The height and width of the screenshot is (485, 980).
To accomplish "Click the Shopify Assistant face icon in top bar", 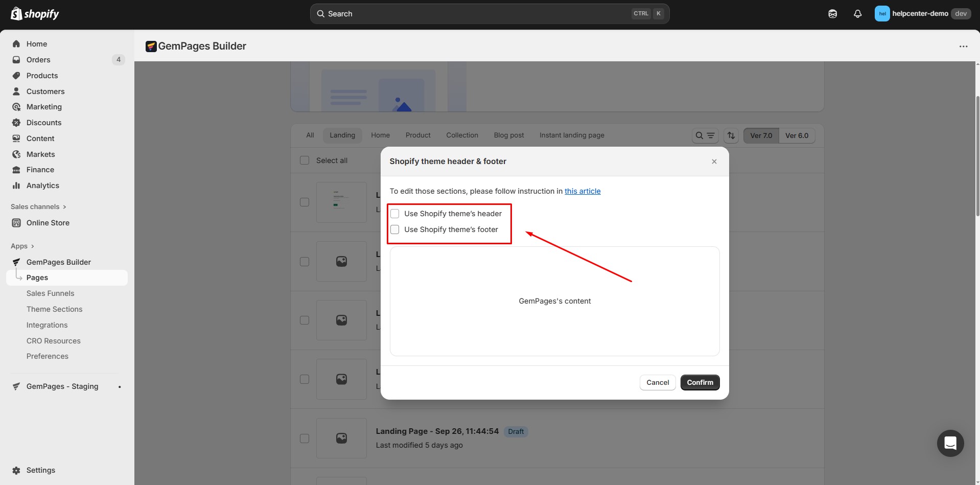I will tap(832, 14).
